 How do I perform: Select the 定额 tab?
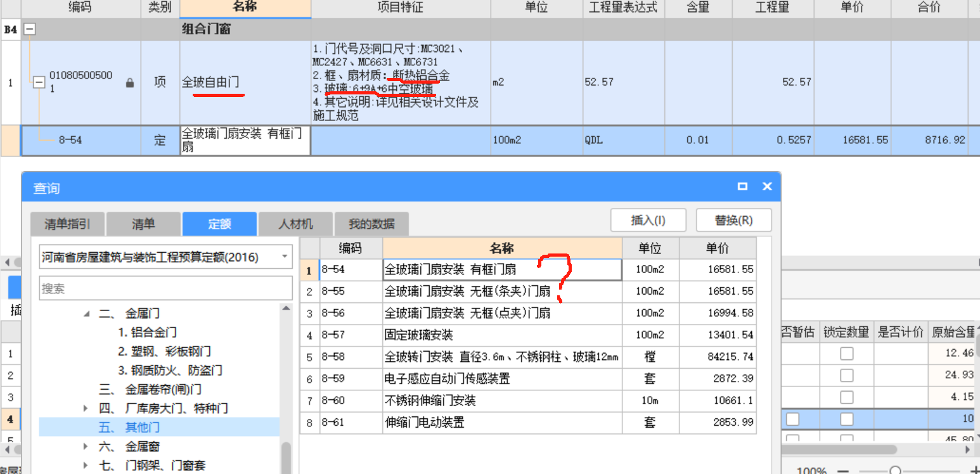pyautogui.click(x=219, y=224)
